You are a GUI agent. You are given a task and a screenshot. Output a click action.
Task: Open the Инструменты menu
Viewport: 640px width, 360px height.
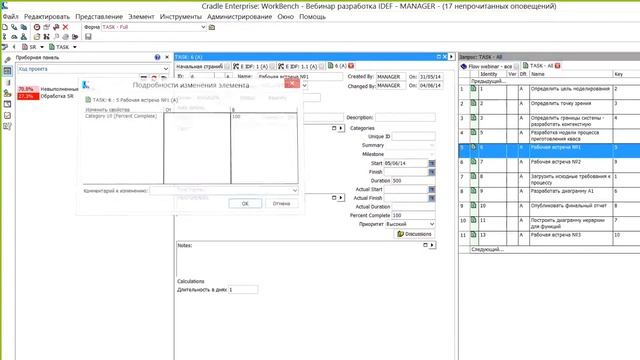pyautogui.click(x=181, y=17)
